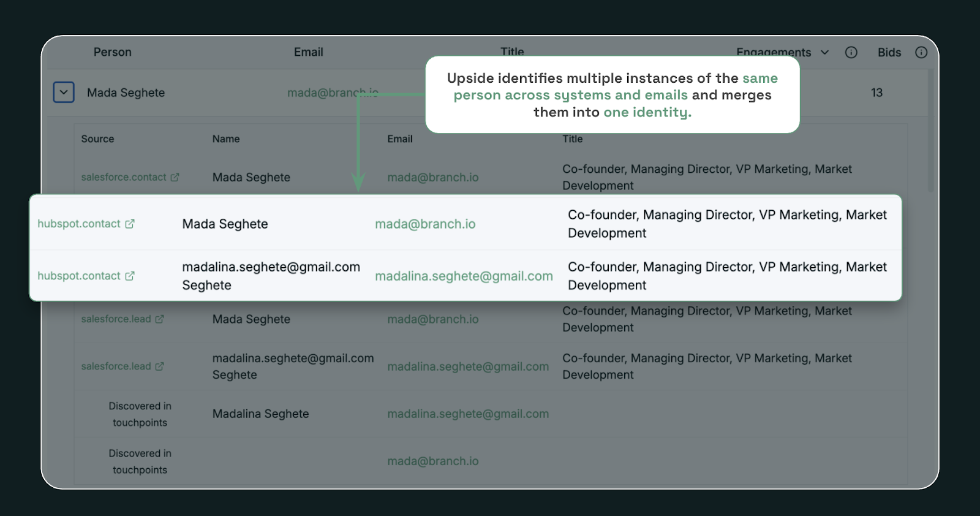980x516 pixels.
Task: Open external link icon of first hubspot.contact
Action: point(130,224)
